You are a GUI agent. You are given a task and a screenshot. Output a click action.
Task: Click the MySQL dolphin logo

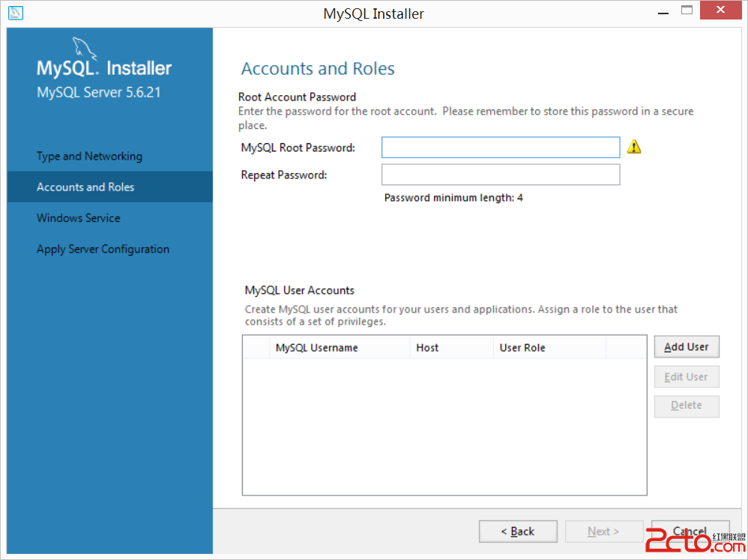point(84,49)
